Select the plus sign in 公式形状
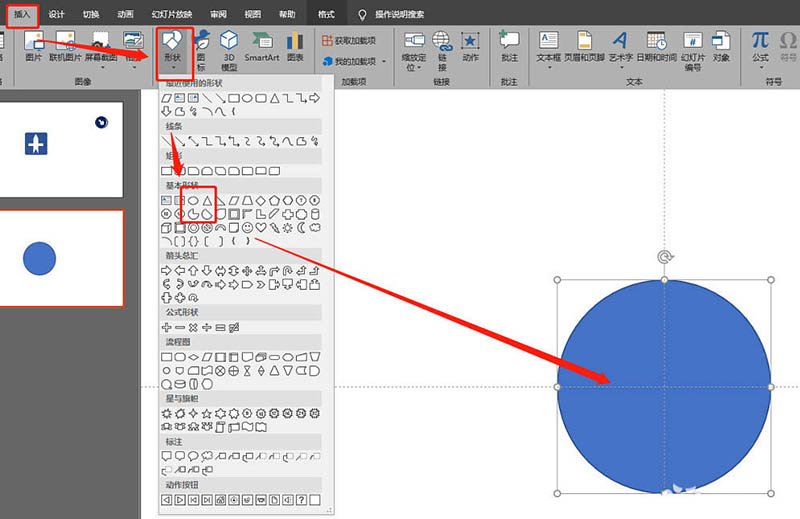Viewport: 800px width, 519px height. 166,327
